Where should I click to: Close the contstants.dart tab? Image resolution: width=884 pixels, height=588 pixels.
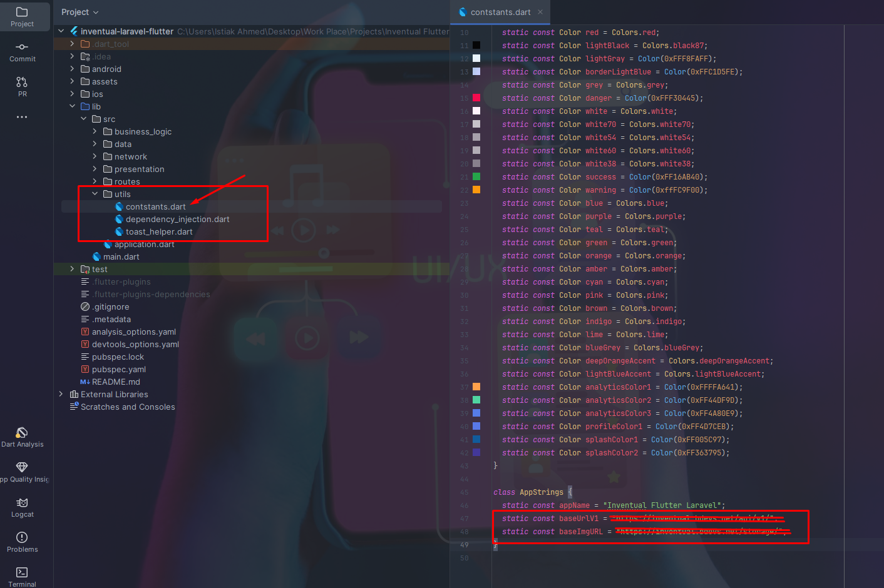[540, 12]
